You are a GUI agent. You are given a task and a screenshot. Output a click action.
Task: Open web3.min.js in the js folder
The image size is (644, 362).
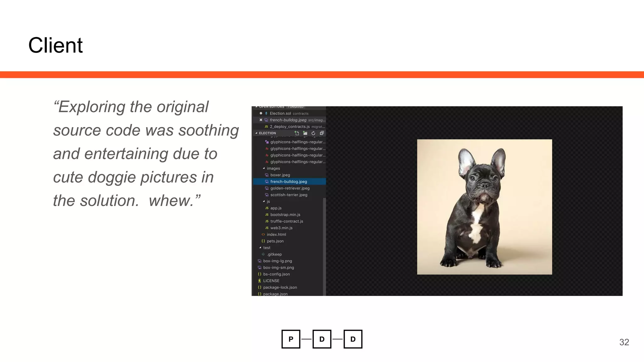point(288,228)
